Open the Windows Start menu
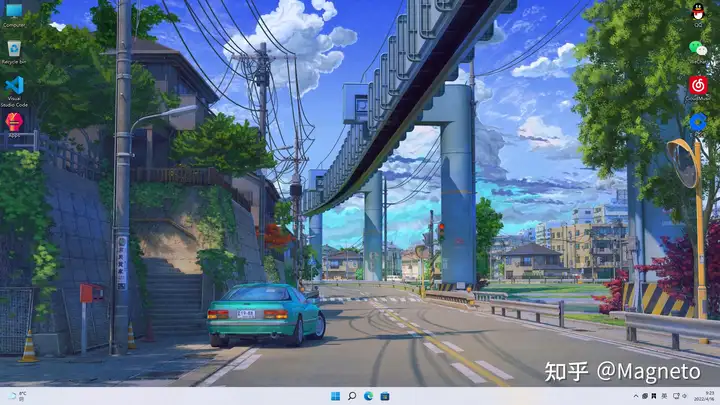The image size is (720, 405). coord(336,396)
